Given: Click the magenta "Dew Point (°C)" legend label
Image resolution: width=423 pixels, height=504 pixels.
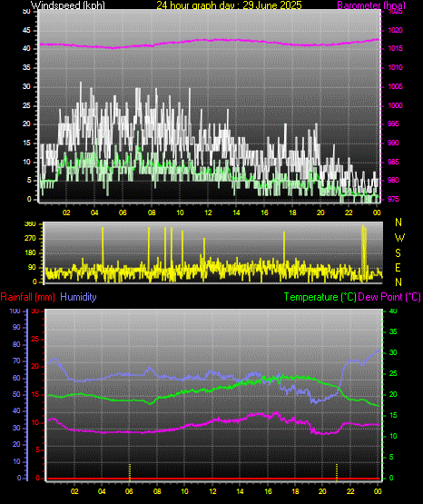Looking at the screenshot, I should pos(389,297).
